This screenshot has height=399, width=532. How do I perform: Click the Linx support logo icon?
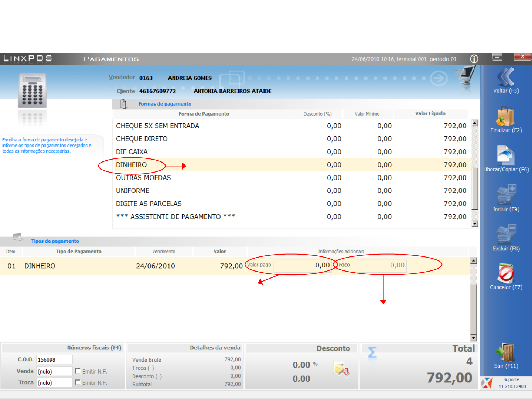[x=487, y=383]
